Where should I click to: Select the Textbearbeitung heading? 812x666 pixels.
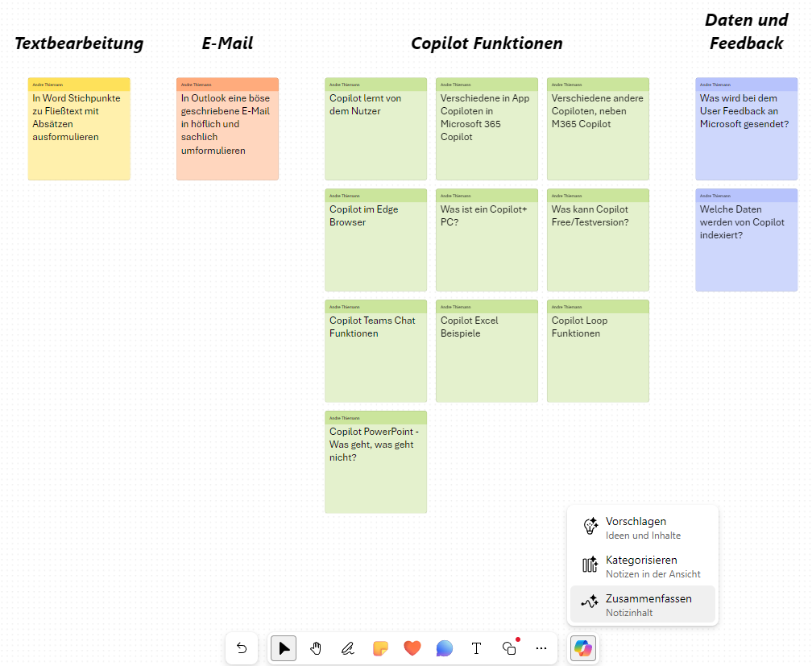(79, 43)
